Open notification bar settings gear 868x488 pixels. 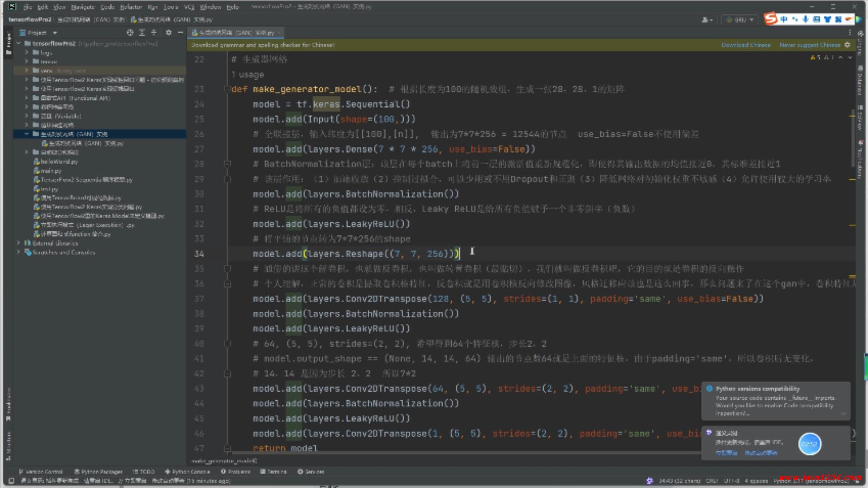coord(847,45)
